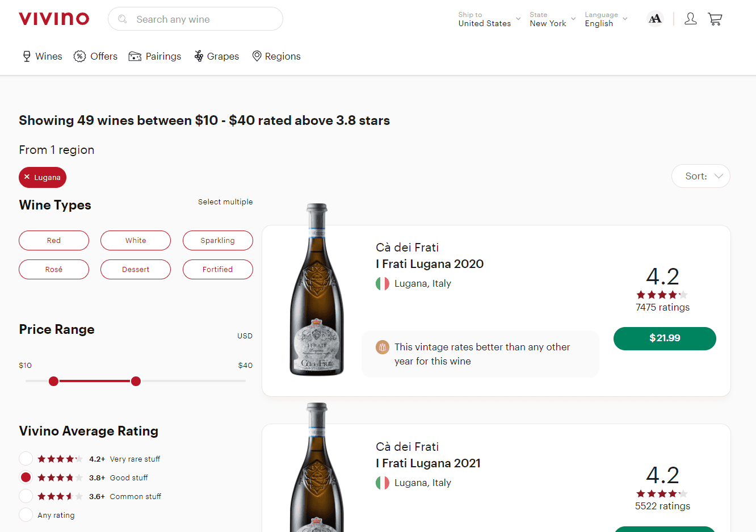
Task: Expand the Sort dropdown
Action: 700,176
